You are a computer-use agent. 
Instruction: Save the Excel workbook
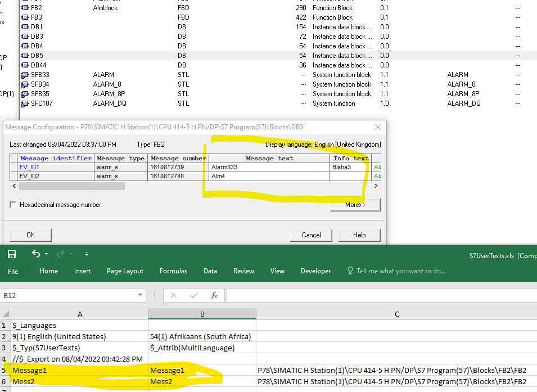tap(12, 254)
